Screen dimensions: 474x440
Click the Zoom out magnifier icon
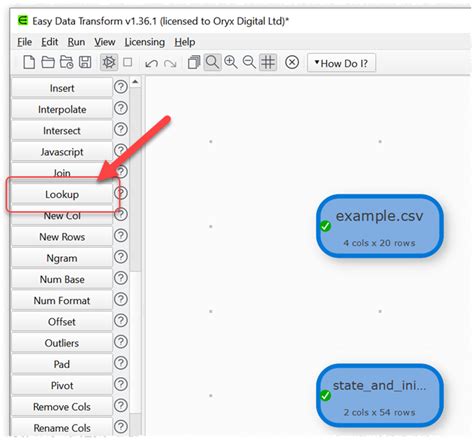(249, 62)
